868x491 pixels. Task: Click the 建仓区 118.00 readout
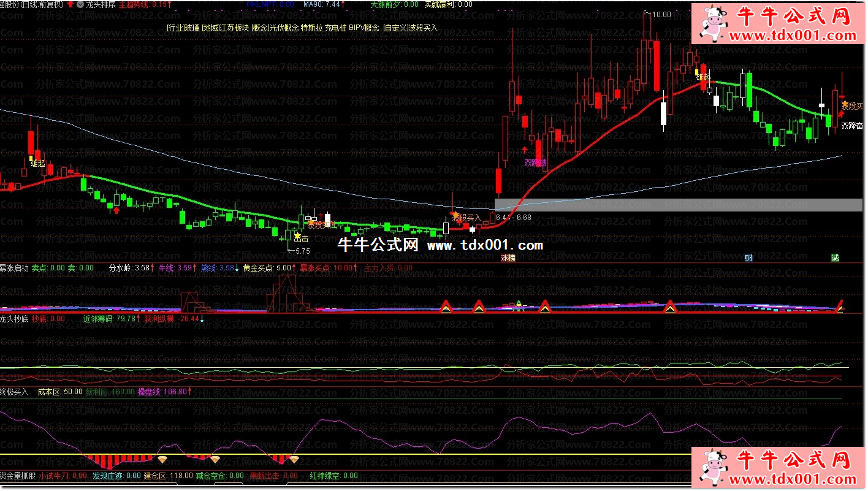pos(169,476)
